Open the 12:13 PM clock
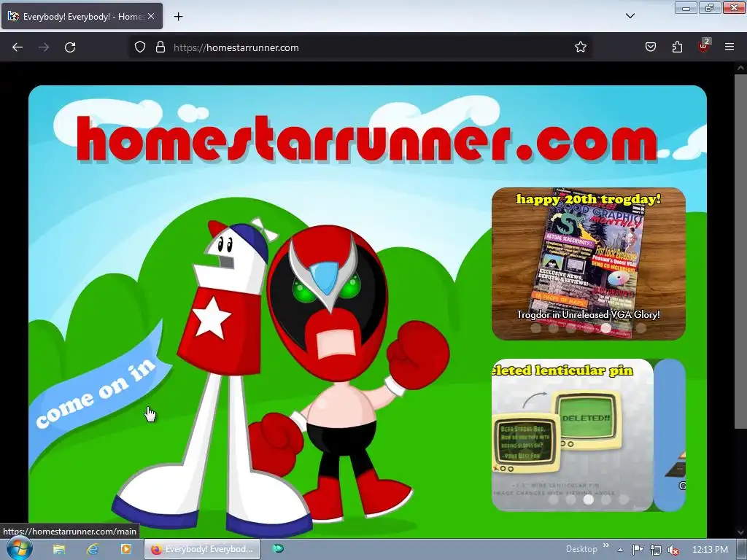The width and height of the screenshot is (747, 560). click(x=710, y=550)
